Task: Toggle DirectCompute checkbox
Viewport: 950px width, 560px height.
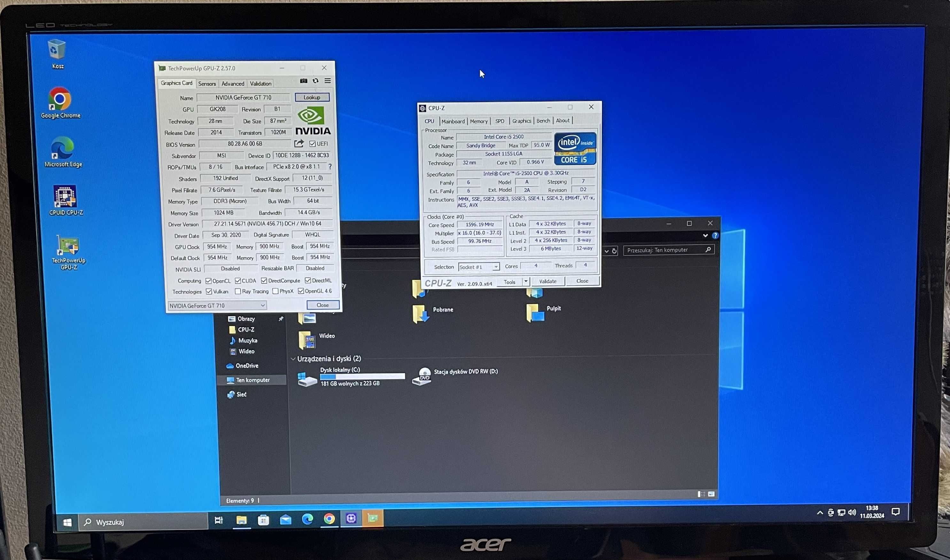Action: (x=264, y=280)
